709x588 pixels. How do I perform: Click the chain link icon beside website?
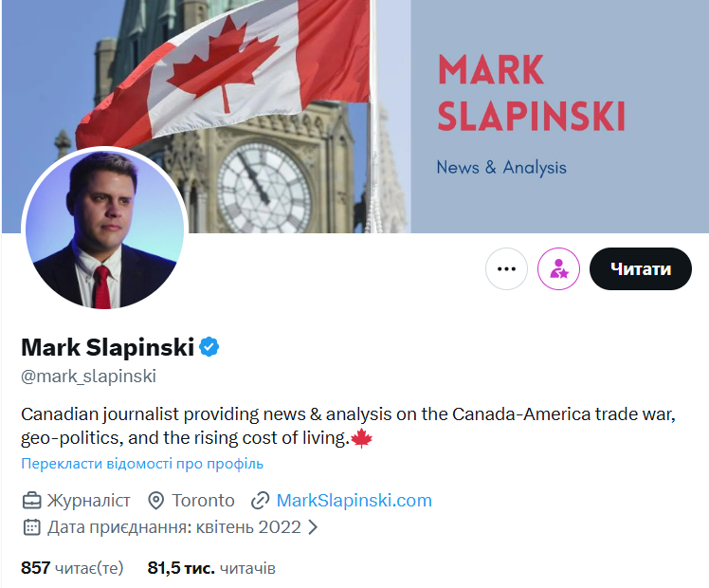pyautogui.click(x=261, y=500)
